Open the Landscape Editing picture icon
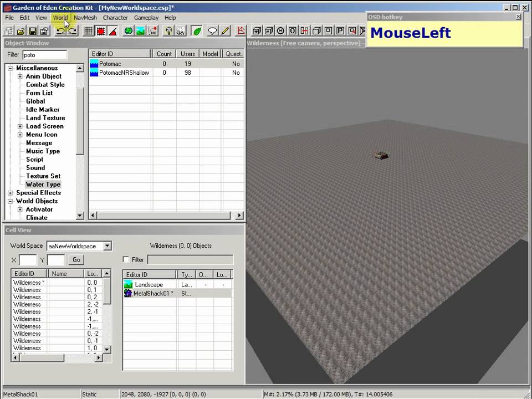Screen dimensions: 532x399 (140, 31)
